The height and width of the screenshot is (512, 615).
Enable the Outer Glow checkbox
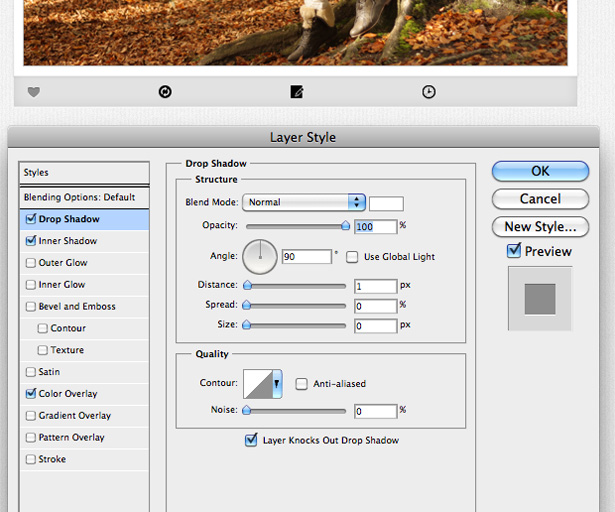pos(31,262)
